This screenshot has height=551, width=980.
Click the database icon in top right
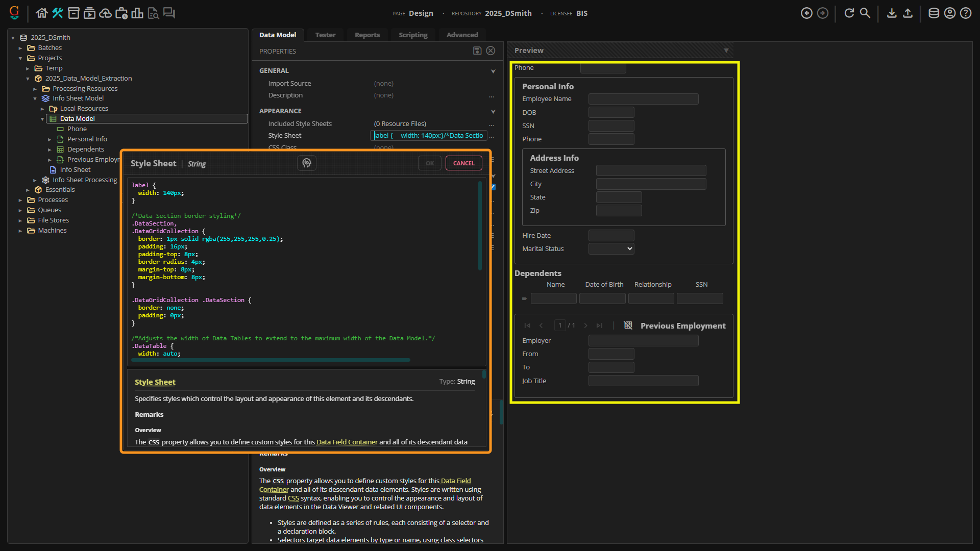tap(934, 13)
